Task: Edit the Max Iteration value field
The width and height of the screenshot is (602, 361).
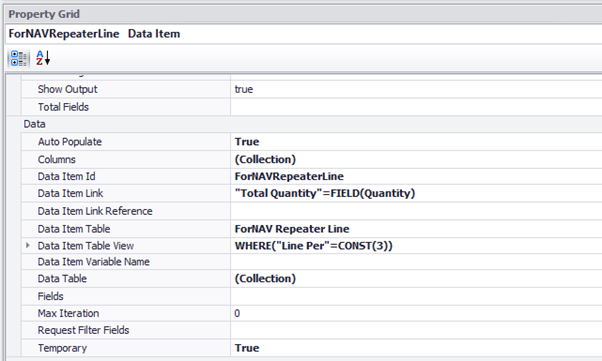Action: 416,313
